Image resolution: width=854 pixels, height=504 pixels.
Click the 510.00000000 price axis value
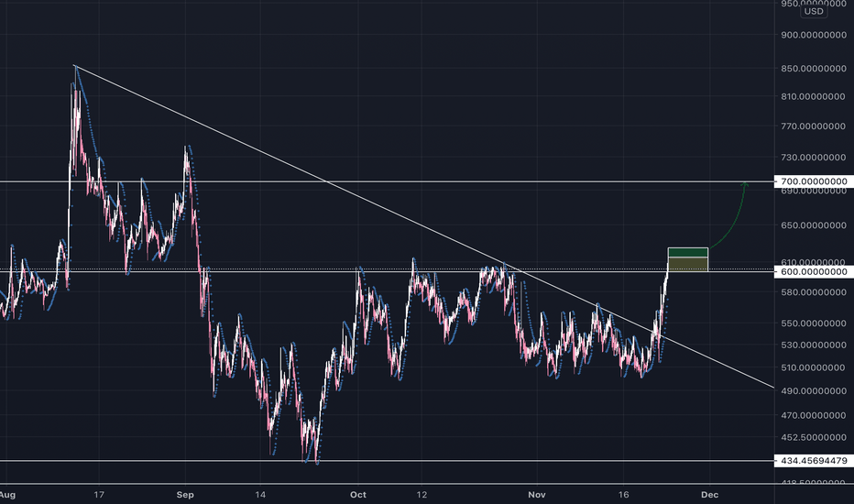[x=813, y=367]
